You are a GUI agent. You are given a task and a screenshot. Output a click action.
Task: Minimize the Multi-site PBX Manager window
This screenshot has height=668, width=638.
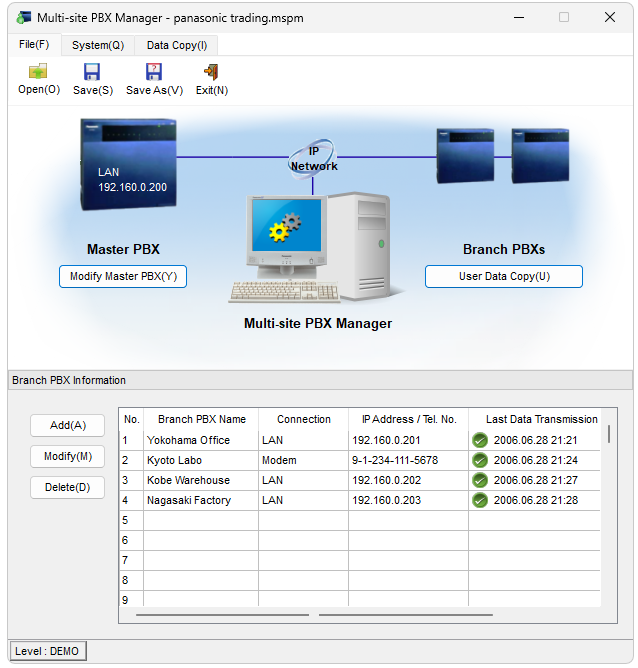(x=519, y=17)
